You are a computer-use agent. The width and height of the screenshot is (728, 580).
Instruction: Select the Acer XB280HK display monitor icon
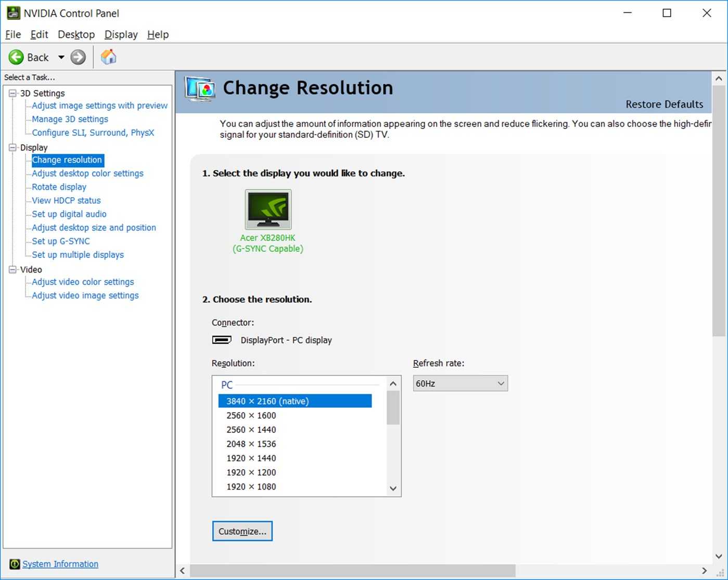click(267, 210)
